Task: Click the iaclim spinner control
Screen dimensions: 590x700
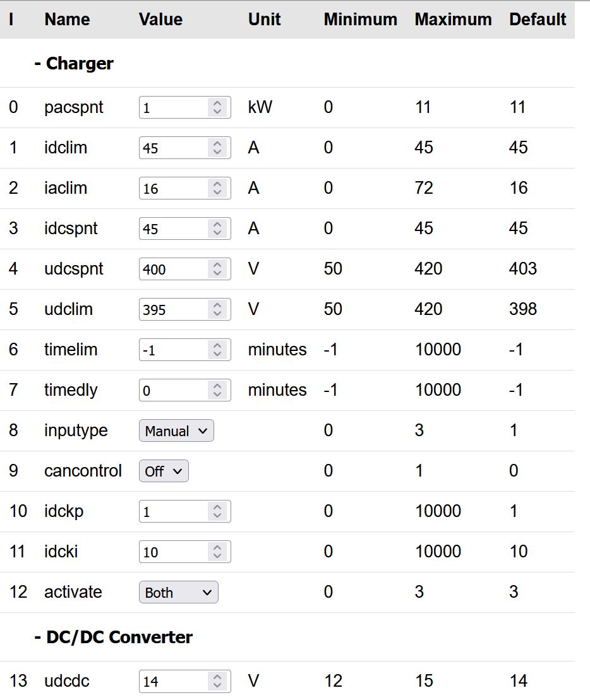Action: (217, 188)
